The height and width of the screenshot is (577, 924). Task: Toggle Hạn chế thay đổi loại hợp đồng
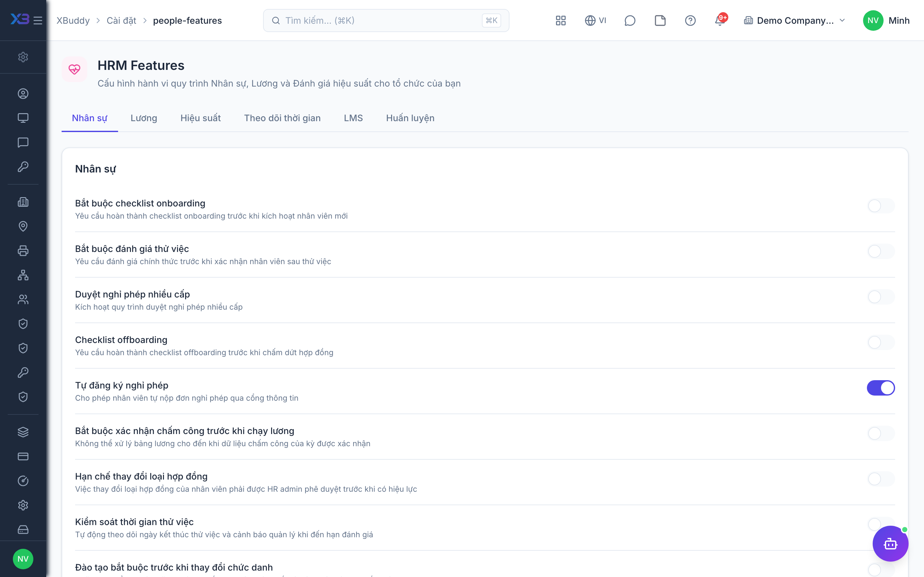(881, 479)
